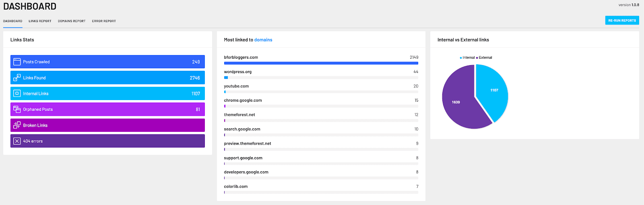Follow the 'domains' link in Most linked header

pos(263,40)
